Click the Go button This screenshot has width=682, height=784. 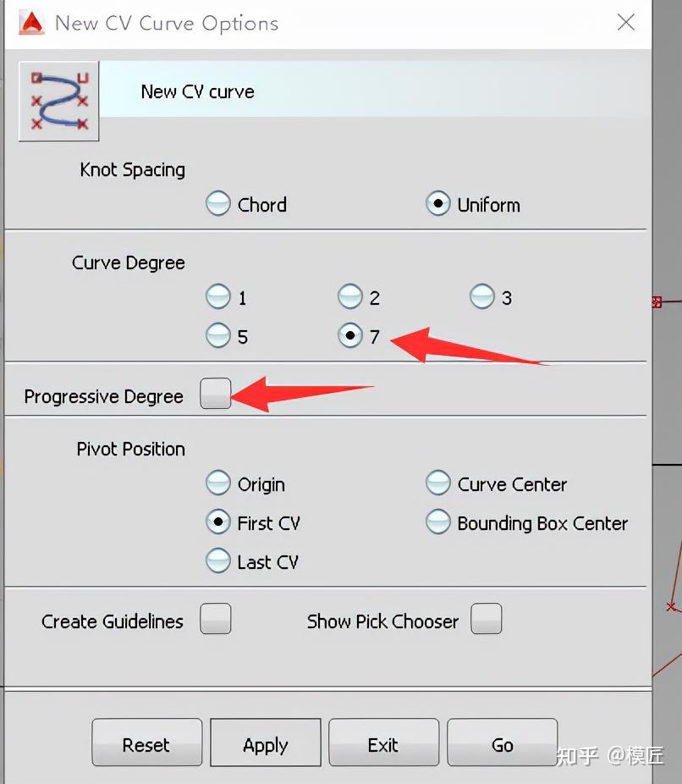point(502,744)
